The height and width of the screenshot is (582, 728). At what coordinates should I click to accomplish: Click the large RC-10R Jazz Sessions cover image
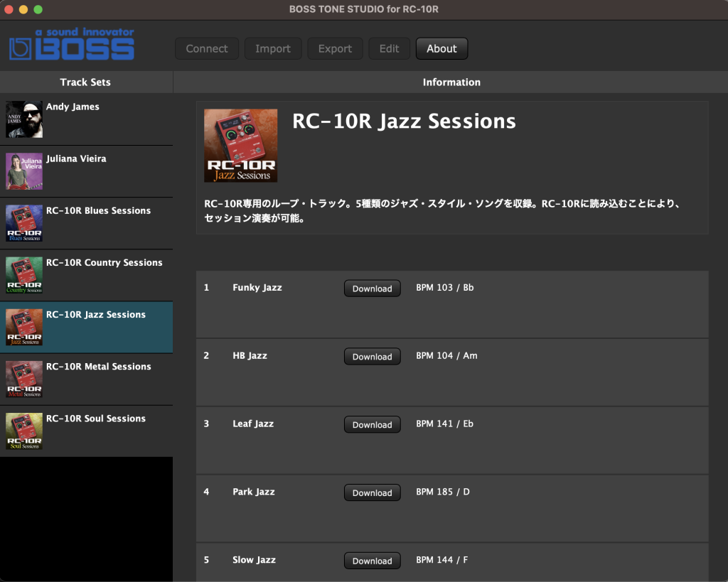[x=240, y=146]
